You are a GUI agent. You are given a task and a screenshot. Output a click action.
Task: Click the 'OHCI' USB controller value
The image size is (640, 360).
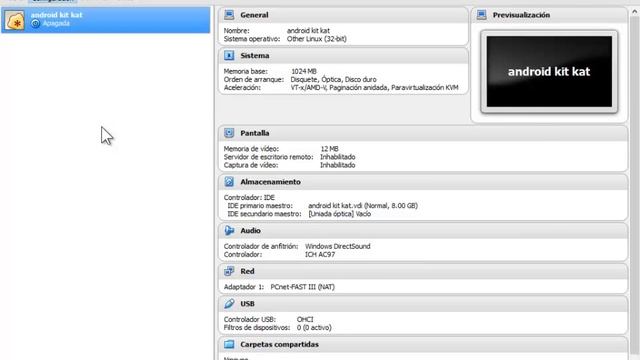point(305,320)
